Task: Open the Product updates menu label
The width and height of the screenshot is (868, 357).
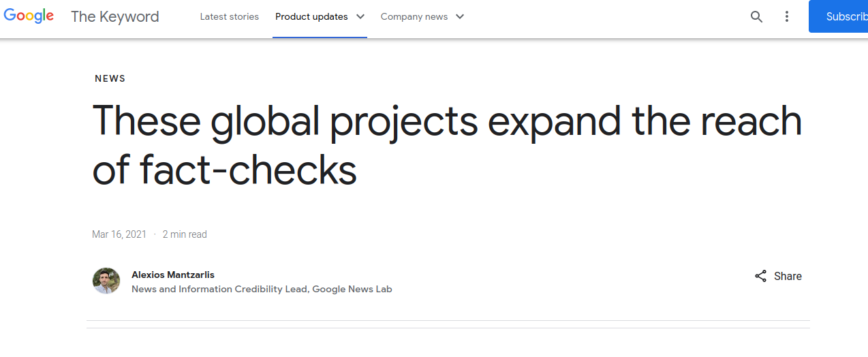Action: (x=311, y=16)
